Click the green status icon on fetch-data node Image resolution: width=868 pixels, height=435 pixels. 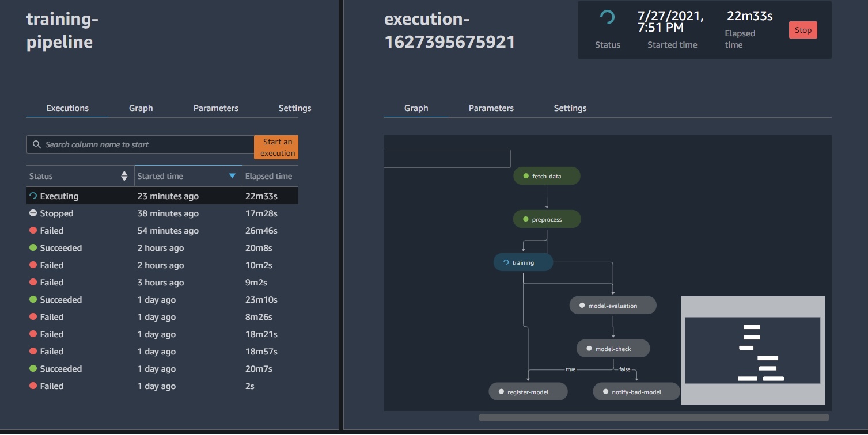[x=525, y=175]
